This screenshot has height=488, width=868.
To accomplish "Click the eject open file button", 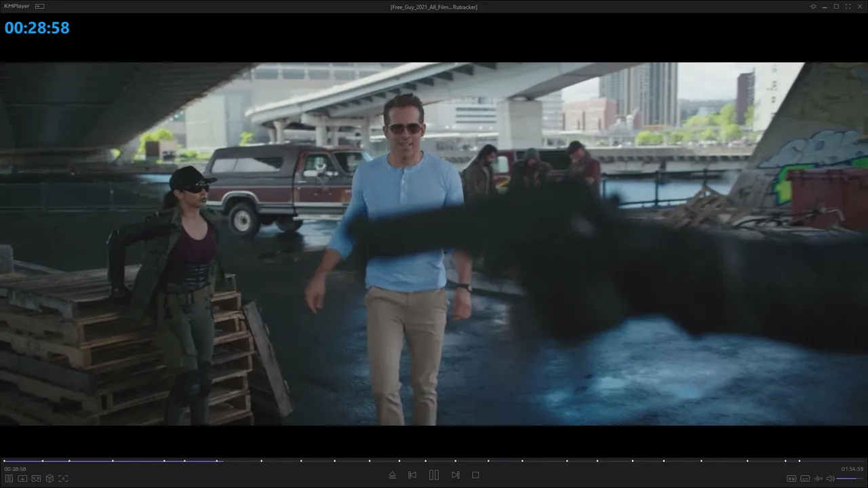I will click(x=393, y=475).
